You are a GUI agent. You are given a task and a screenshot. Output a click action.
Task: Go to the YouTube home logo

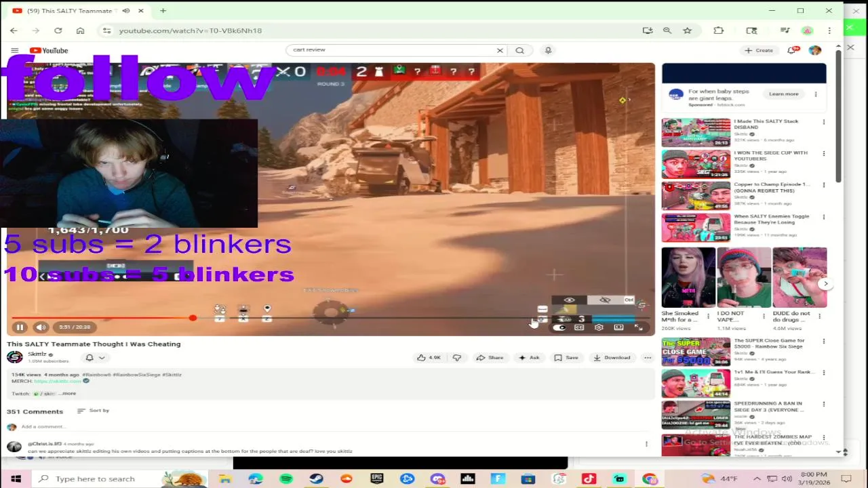pos(49,50)
